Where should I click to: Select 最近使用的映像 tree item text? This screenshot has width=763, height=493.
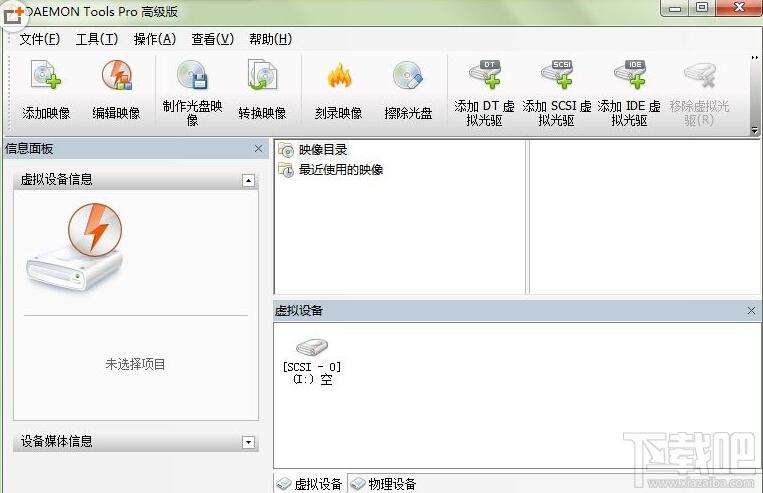[x=341, y=170]
